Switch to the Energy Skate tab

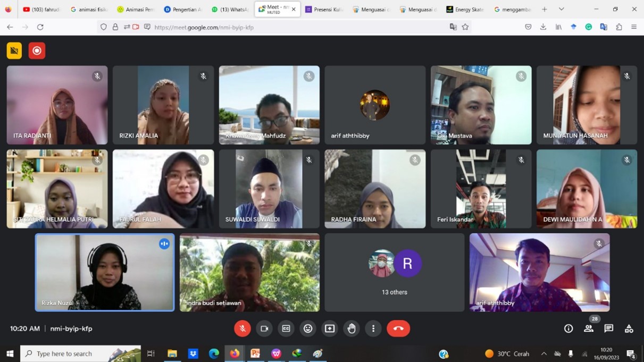pos(465,9)
